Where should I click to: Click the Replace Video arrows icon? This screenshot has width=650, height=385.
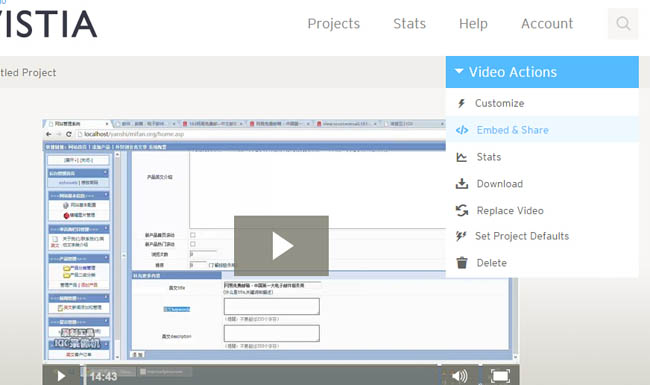click(x=462, y=211)
